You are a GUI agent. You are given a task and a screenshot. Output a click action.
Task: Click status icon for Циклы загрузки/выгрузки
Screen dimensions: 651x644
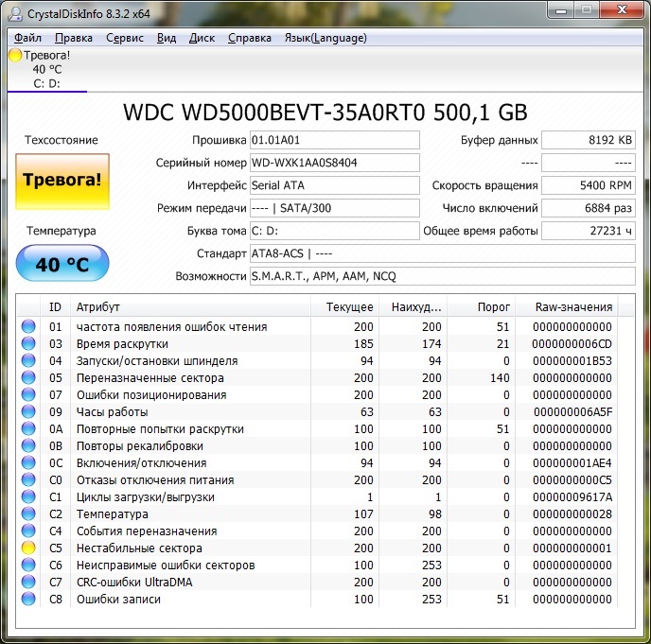pos(28,496)
